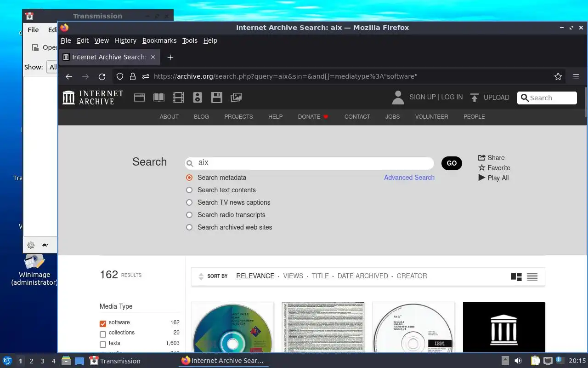Select Search text contents radio button
Viewport: 588px width, 368px height.
click(x=189, y=190)
